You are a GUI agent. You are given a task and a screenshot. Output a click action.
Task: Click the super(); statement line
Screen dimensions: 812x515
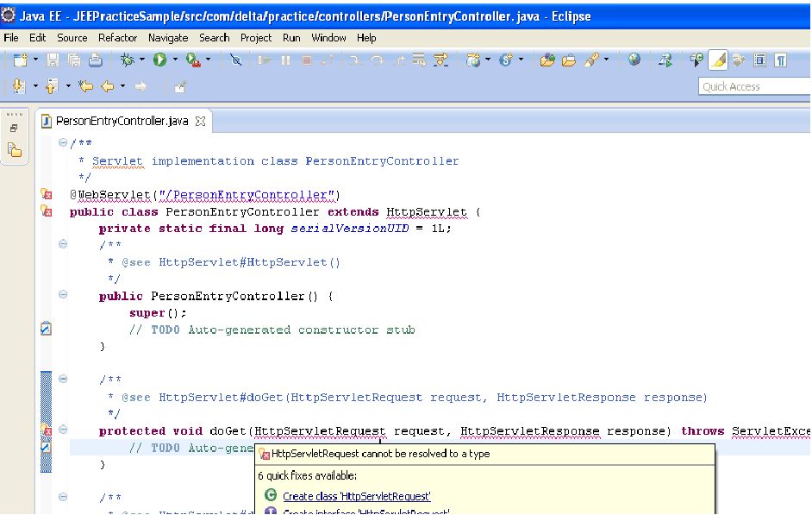(158, 313)
